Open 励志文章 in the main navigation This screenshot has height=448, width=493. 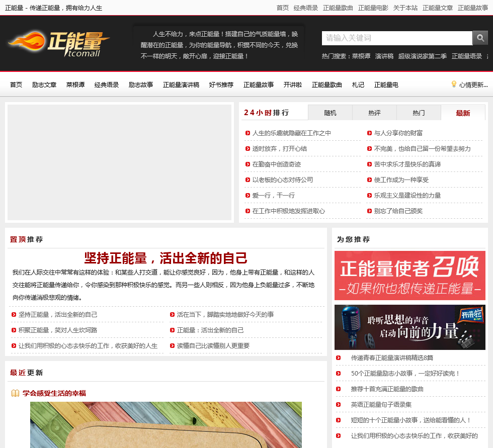44,85
